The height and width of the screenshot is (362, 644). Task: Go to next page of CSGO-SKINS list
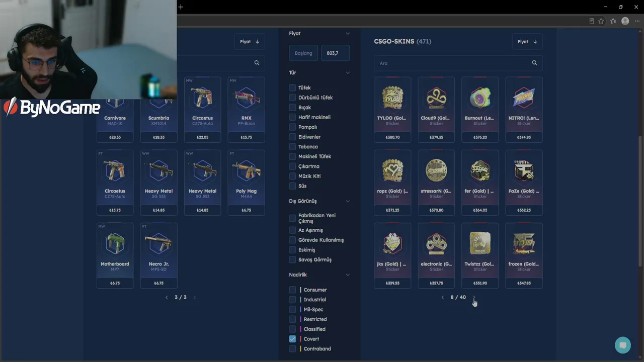click(x=473, y=297)
